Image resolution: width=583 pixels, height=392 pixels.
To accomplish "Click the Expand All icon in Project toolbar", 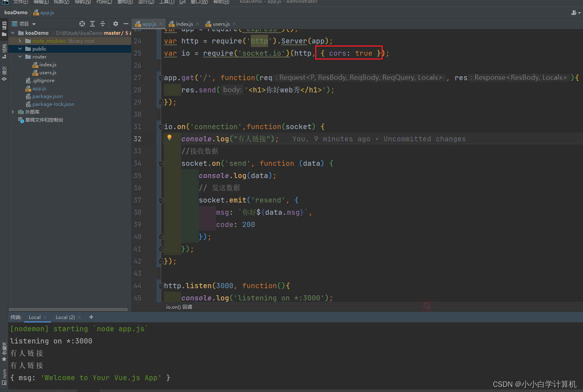I will pyautogui.click(x=92, y=24).
